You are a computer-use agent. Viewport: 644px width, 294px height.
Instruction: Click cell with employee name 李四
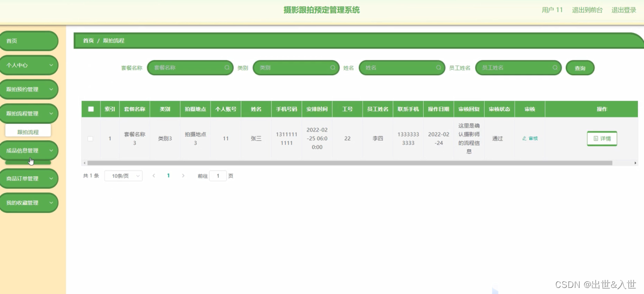[378, 139]
